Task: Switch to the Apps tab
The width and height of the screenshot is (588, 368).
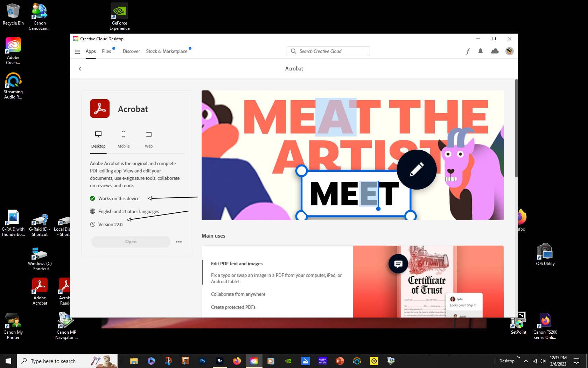Action: 91,51
